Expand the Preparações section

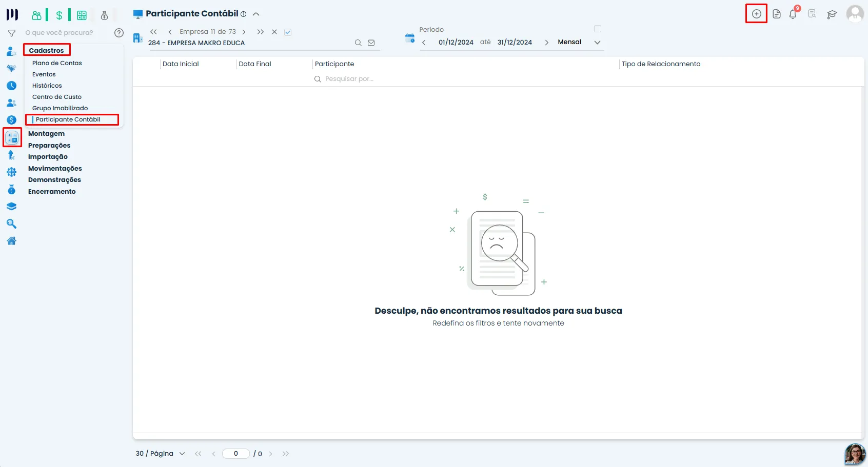(x=49, y=146)
